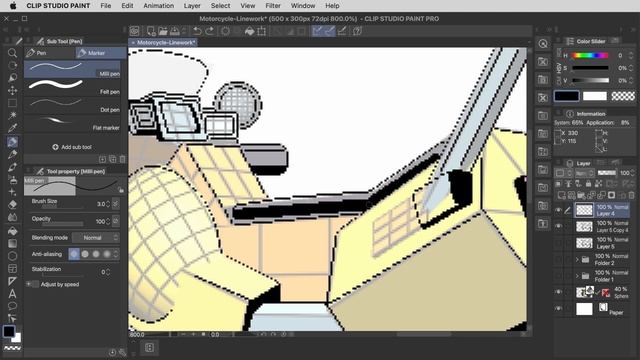The height and width of the screenshot is (360, 640).
Task: Click the Save icon in command bar
Action: point(175,31)
